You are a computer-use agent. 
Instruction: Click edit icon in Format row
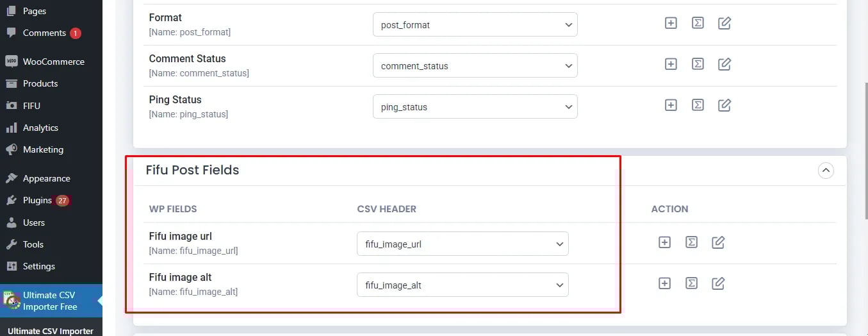coord(725,23)
